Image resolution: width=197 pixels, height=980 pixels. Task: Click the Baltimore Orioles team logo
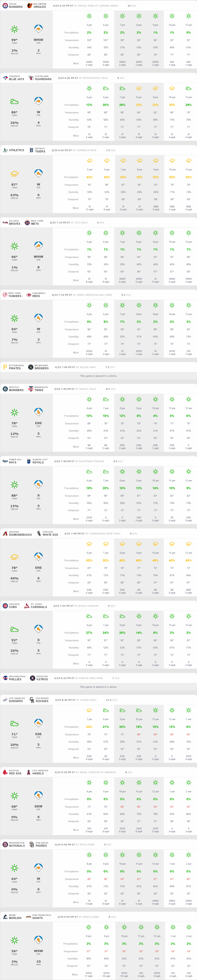(30, 6)
